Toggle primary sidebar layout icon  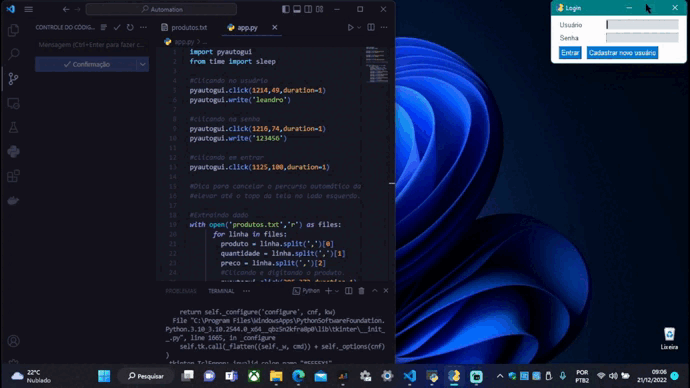(x=286, y=9)
